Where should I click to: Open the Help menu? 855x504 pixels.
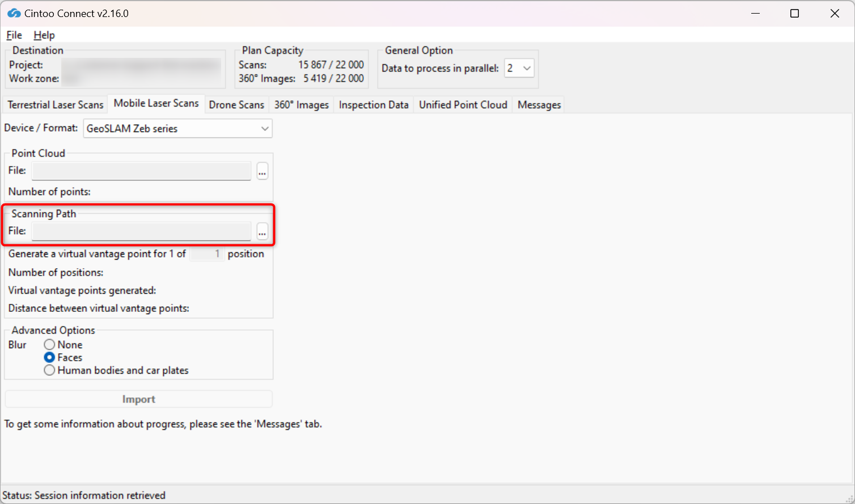(44, 35)
